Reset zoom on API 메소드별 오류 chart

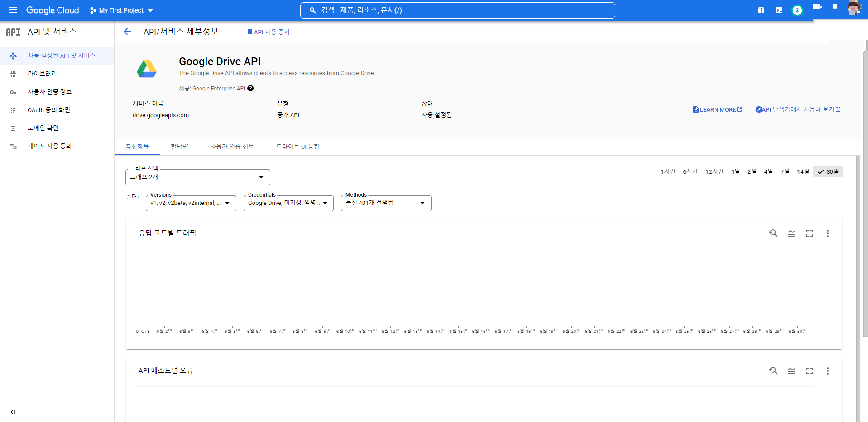click(x=773, y=371)
